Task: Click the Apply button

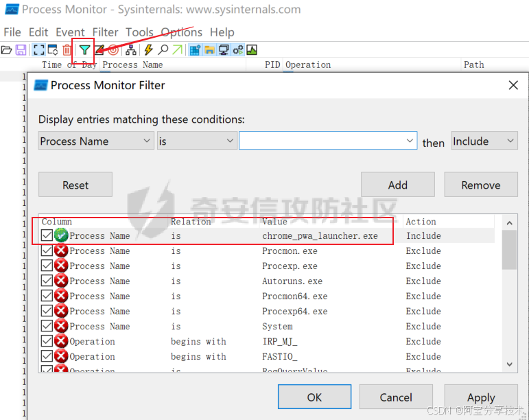Action: [481, 397]
